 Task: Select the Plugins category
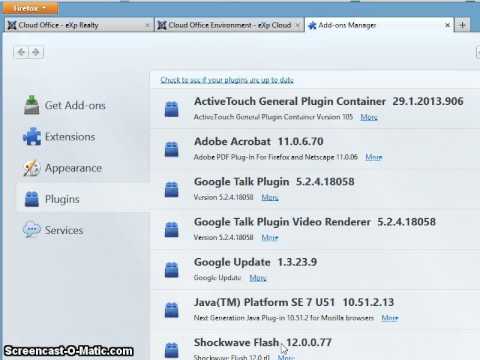point(83,199)
